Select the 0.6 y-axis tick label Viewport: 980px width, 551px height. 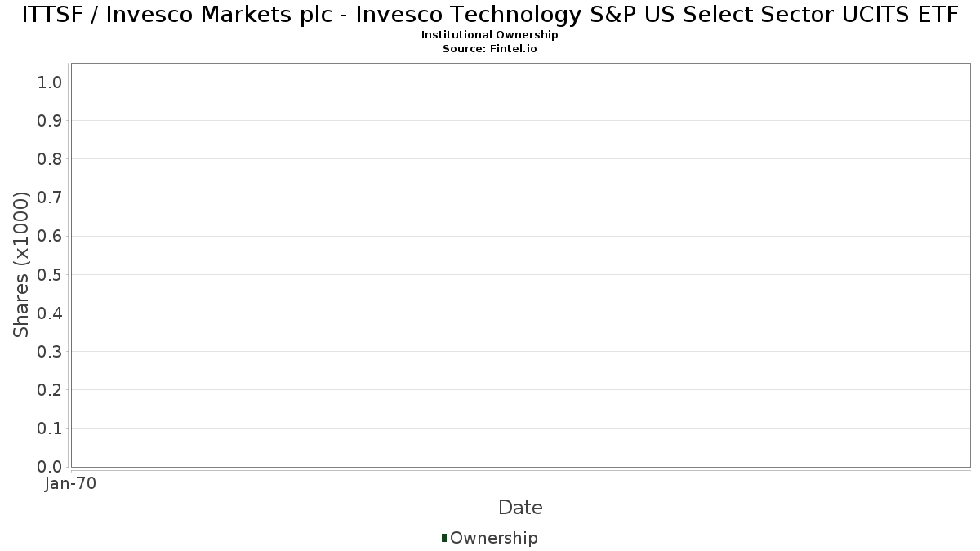point(50,236)
